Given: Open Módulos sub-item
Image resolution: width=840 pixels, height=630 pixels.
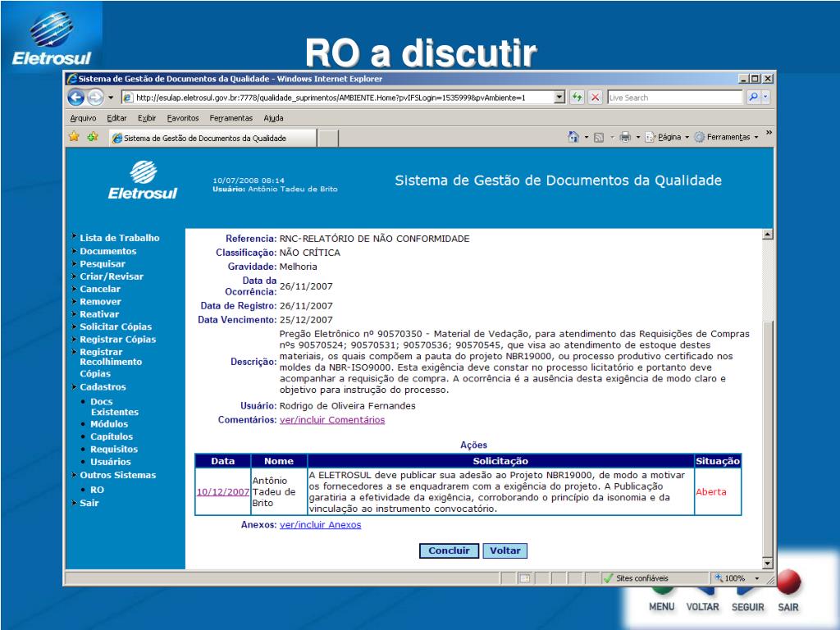Looking at the screenshot, I should click(109, 424).
